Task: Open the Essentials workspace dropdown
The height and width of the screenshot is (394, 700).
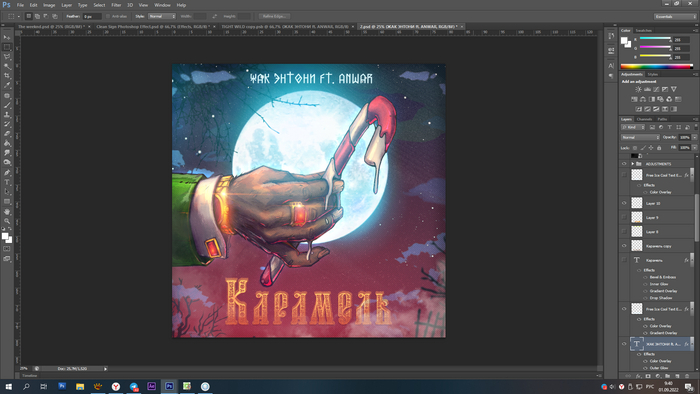Action: tap(675, 17)
